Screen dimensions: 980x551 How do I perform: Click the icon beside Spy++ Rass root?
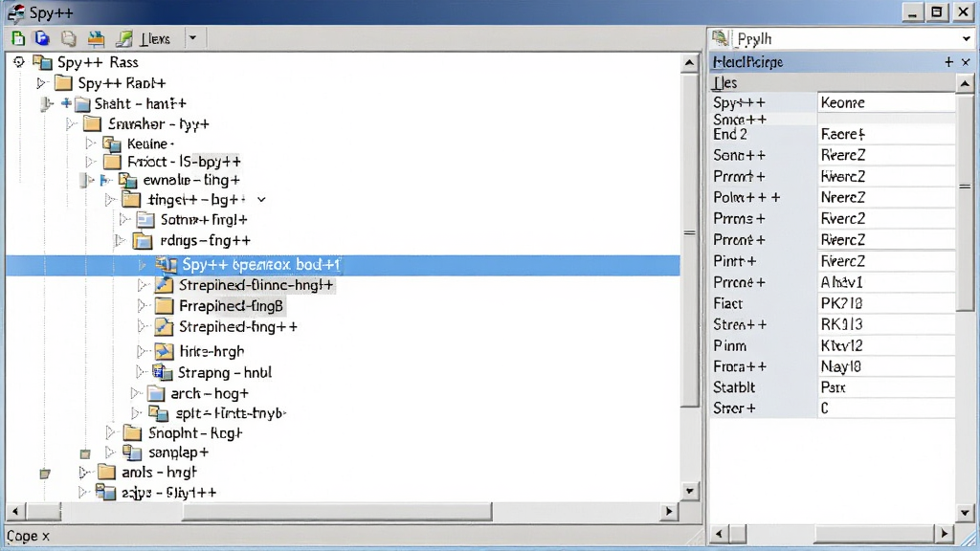point(42,62)
